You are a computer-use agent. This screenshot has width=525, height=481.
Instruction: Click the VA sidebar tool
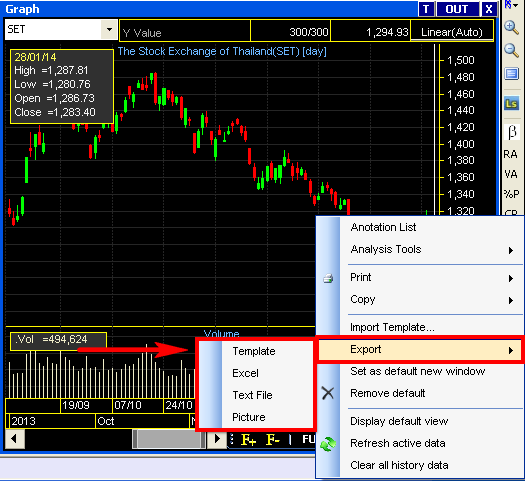coord(510,174)
